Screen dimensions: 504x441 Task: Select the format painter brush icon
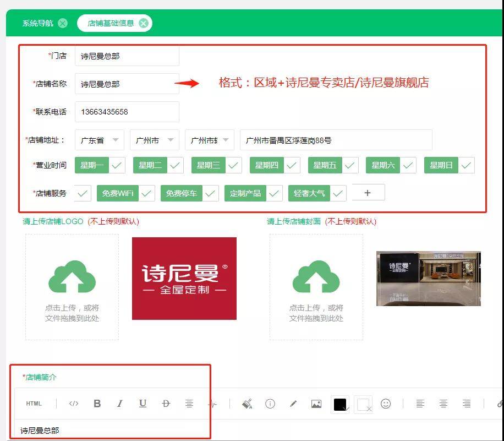point(247,404)
